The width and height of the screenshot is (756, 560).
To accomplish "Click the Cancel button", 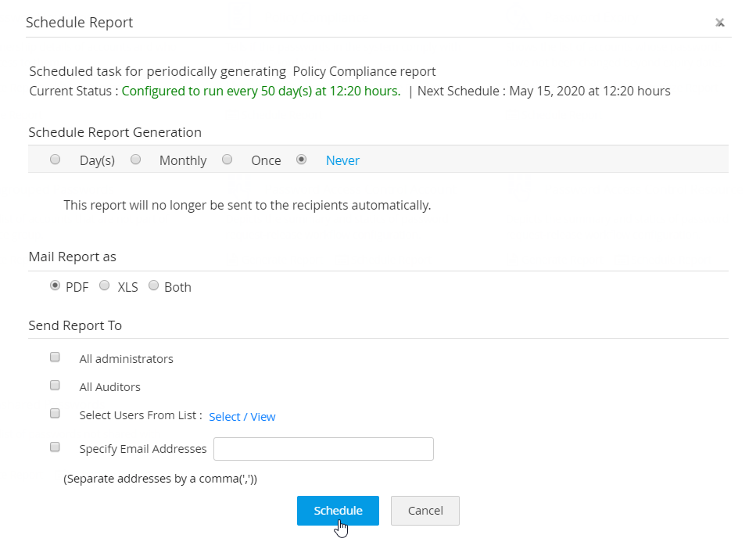I will tap(425, 511).
